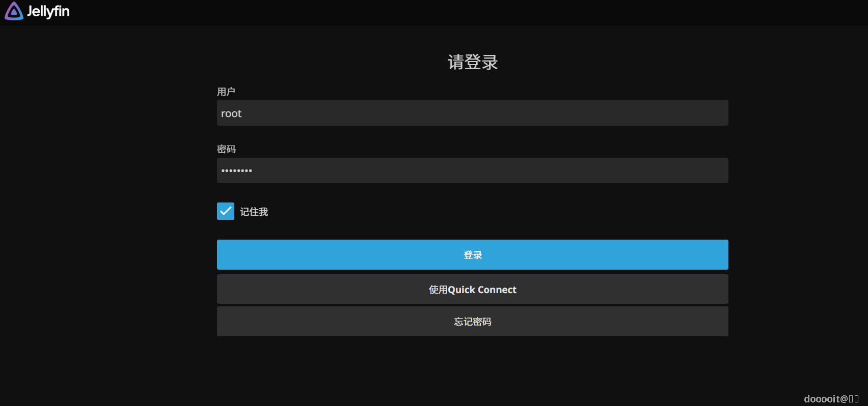868x406 pixels.
Task: Uncheck the 记住我 checkbox
Action: 226,211
